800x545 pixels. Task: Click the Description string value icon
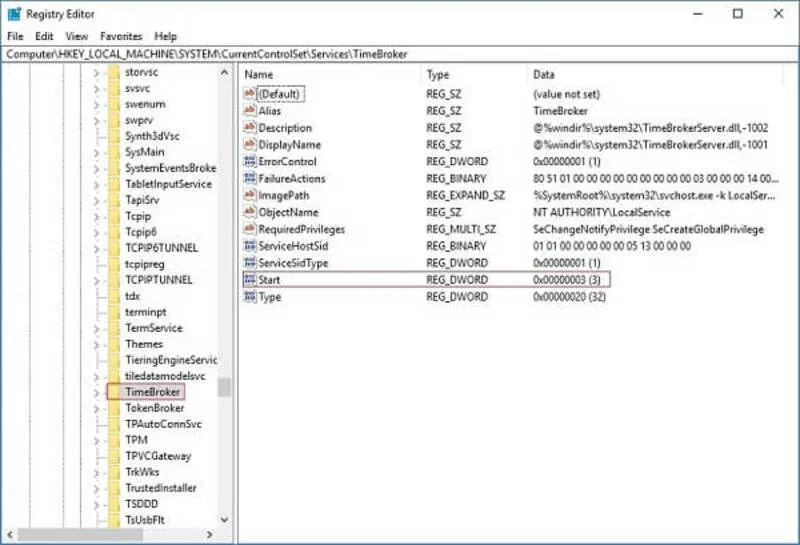(250, 128)
